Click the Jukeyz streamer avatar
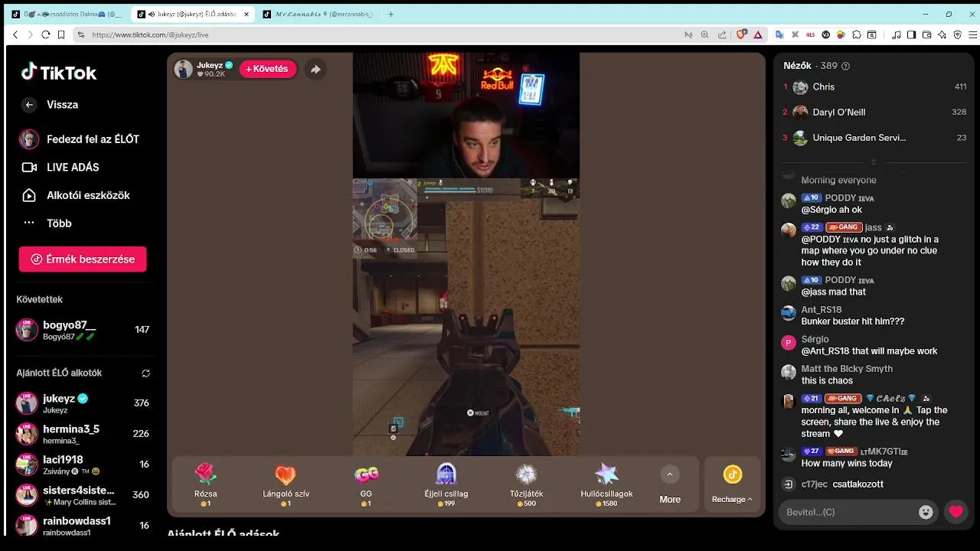 pos(184,70)
